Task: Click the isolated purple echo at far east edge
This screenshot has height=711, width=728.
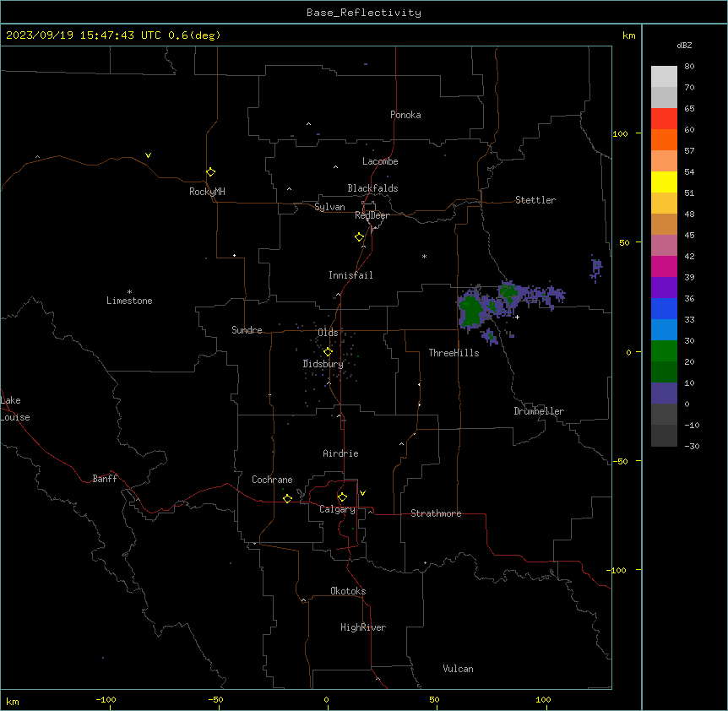Action: 596,269
